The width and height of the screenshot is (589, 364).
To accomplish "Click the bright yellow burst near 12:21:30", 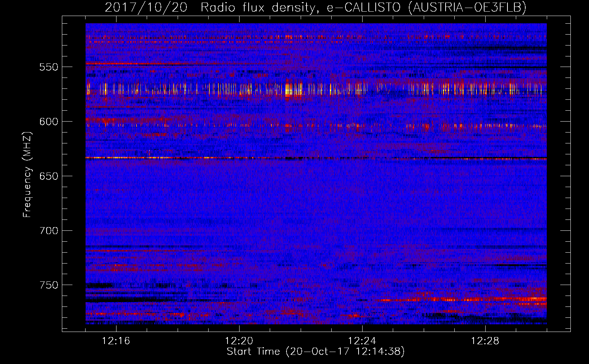I will tap(288, 89).
